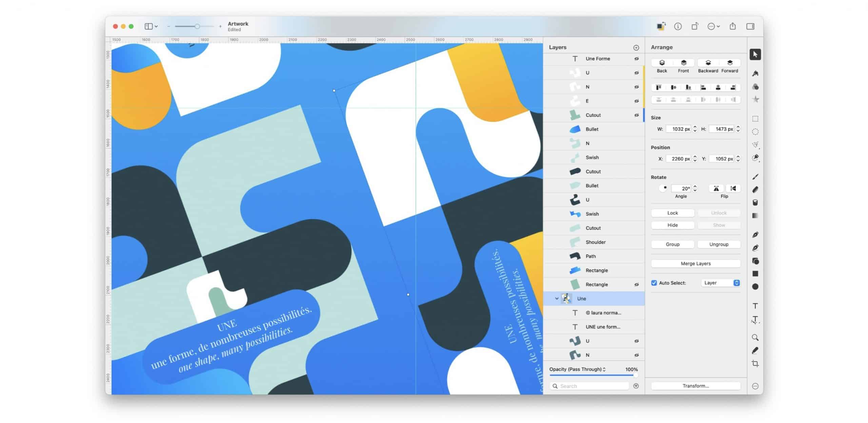Toggle visibility of hidden E layer
The image size is (868, 423).
coord(636,101)
